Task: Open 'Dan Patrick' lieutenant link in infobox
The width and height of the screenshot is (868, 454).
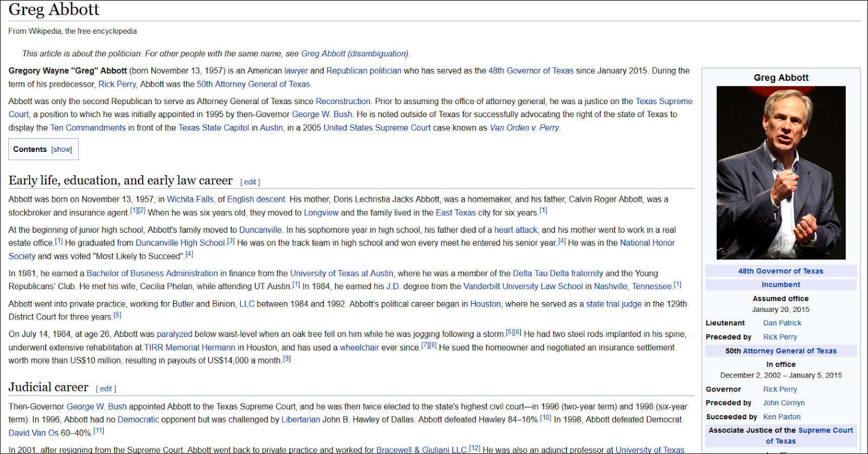Action: coord(782,323)
